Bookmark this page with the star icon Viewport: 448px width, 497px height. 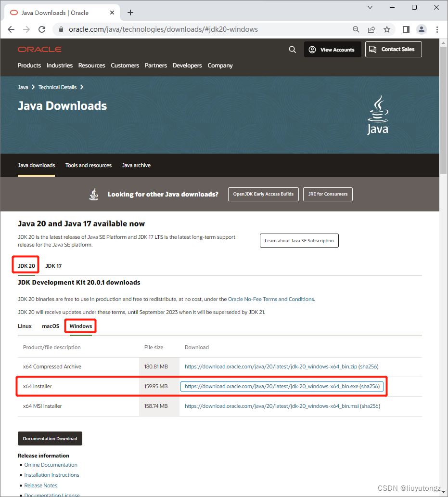click(x=386, y=29)
